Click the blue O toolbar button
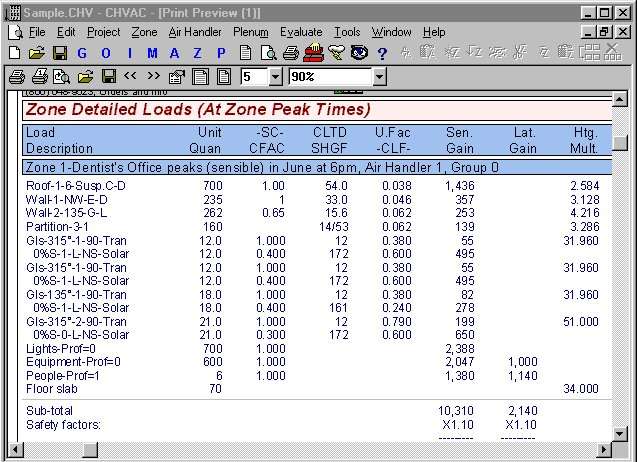 pyautogui.click(x=105, y=53)
